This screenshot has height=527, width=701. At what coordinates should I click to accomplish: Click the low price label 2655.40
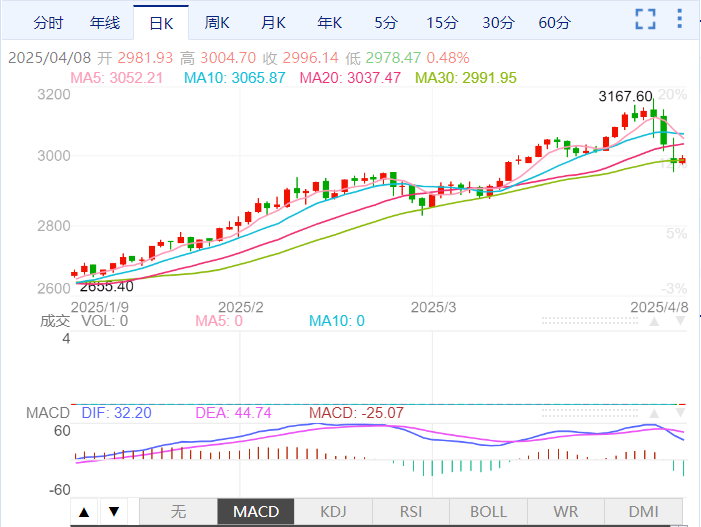tap(106, 287)
